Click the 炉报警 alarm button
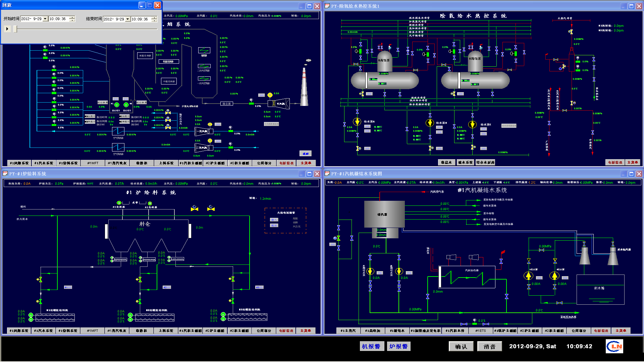 398,346
